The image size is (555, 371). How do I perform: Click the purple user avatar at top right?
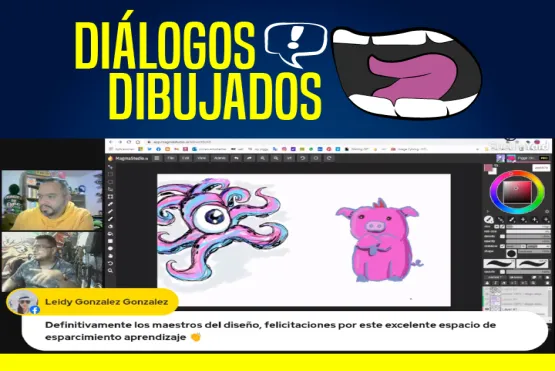[500, 158]
